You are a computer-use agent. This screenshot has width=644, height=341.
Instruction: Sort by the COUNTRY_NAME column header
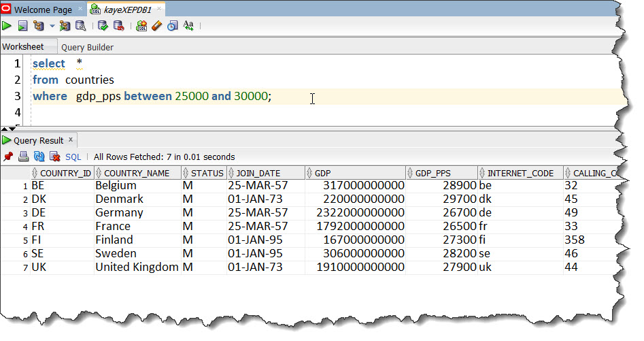coord(137,174)
